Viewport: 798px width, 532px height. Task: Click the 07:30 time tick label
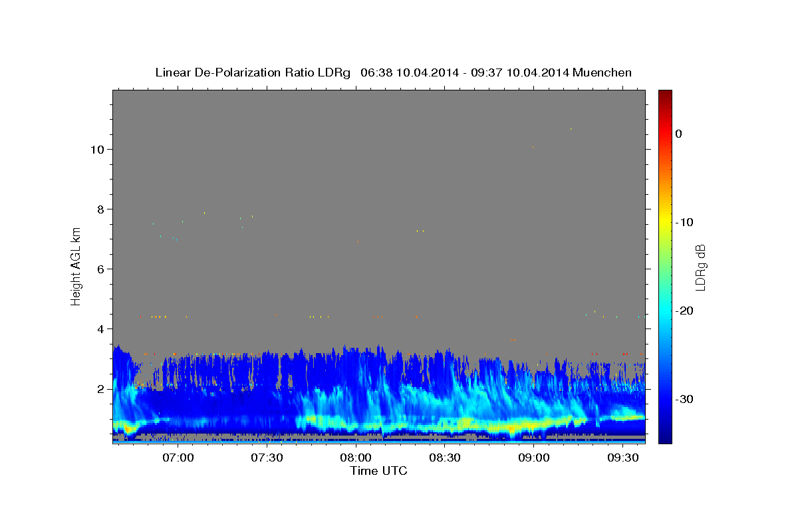click(x=267, y=458)
